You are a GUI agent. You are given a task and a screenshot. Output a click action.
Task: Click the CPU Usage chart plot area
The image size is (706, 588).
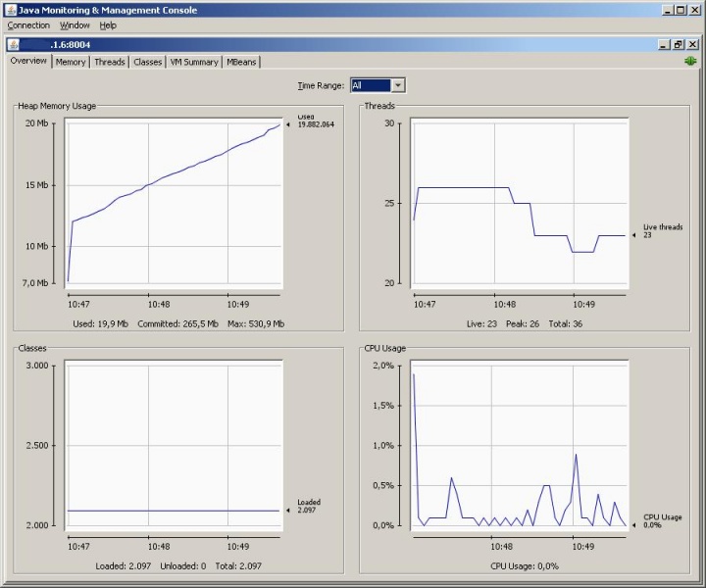click(x=520, y=445)
